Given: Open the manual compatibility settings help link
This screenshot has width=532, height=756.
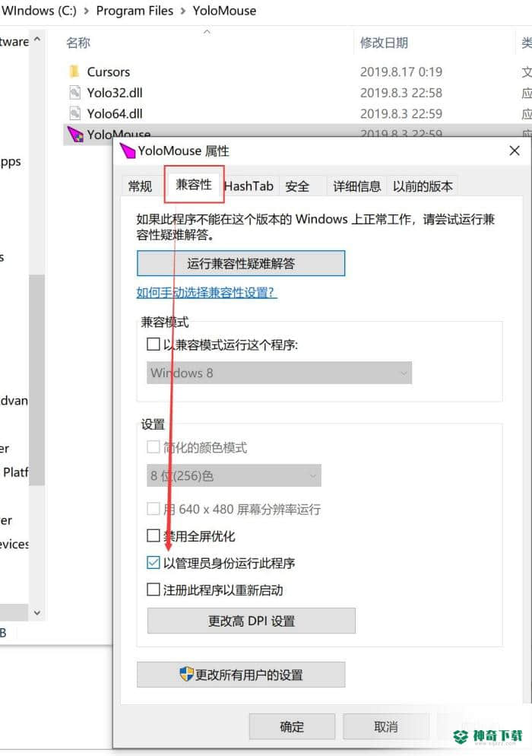Looking at the screenshot, I should 207,292.
